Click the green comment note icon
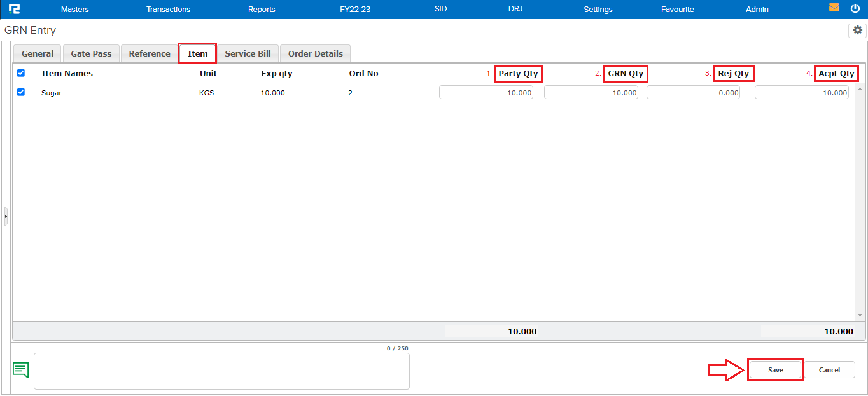This screenshot has height=396, width=868. click(x=21, y=370)
